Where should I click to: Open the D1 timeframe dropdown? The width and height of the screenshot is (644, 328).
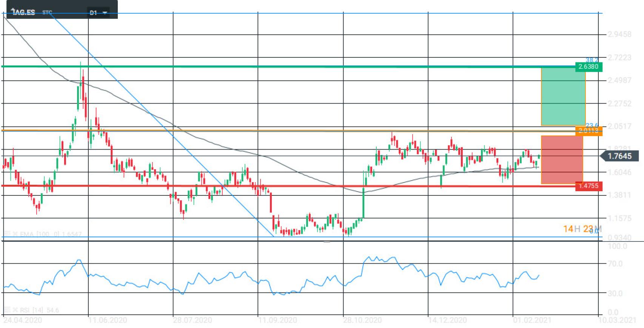click(x=98, y=13)
